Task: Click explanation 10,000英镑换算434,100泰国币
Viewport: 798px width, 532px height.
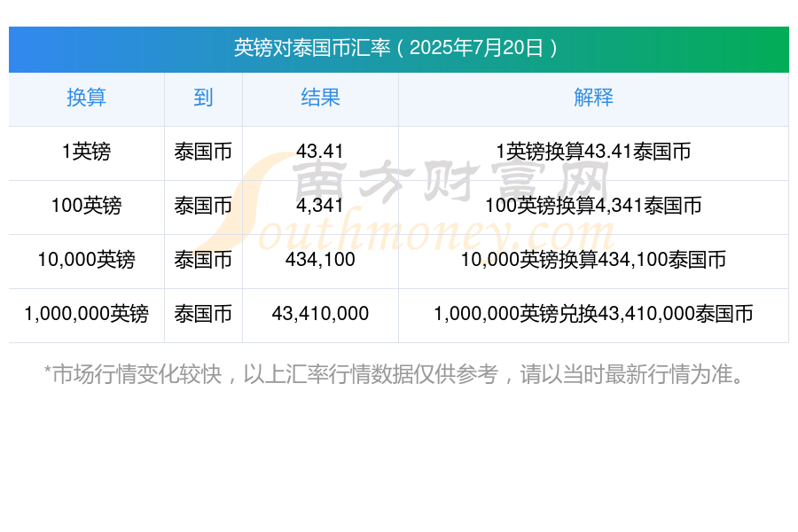Action: (593, 260)
